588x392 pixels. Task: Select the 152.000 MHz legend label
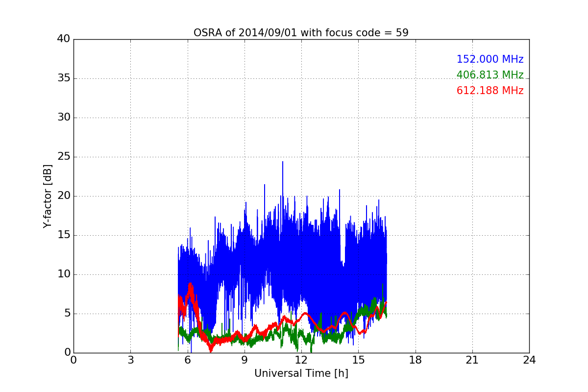pyautogui.click(x=490, y=59)
